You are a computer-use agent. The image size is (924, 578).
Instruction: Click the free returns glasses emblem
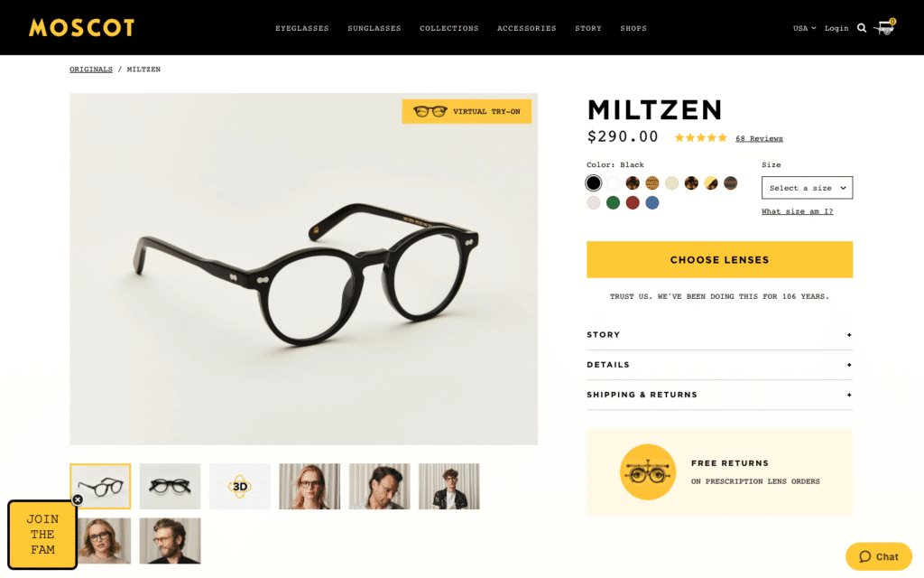(x=648, y=472)
